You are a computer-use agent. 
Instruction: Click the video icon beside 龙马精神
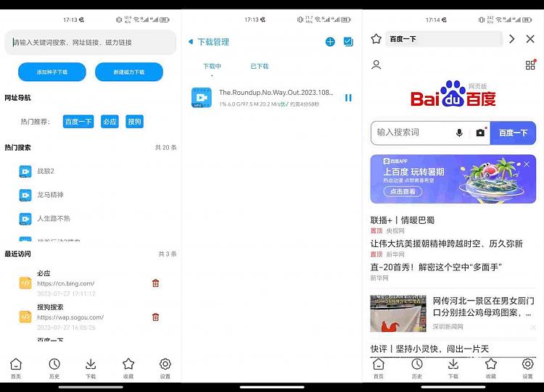coord(25,195)
